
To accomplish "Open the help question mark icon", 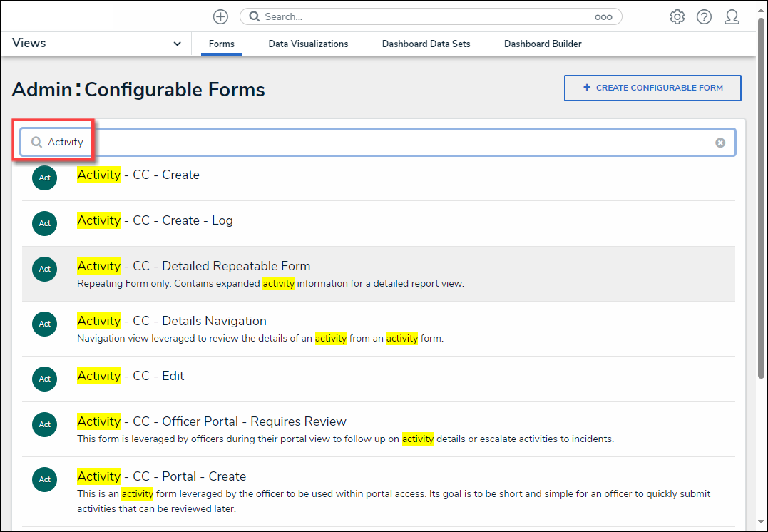I will [x=704, y=17].
